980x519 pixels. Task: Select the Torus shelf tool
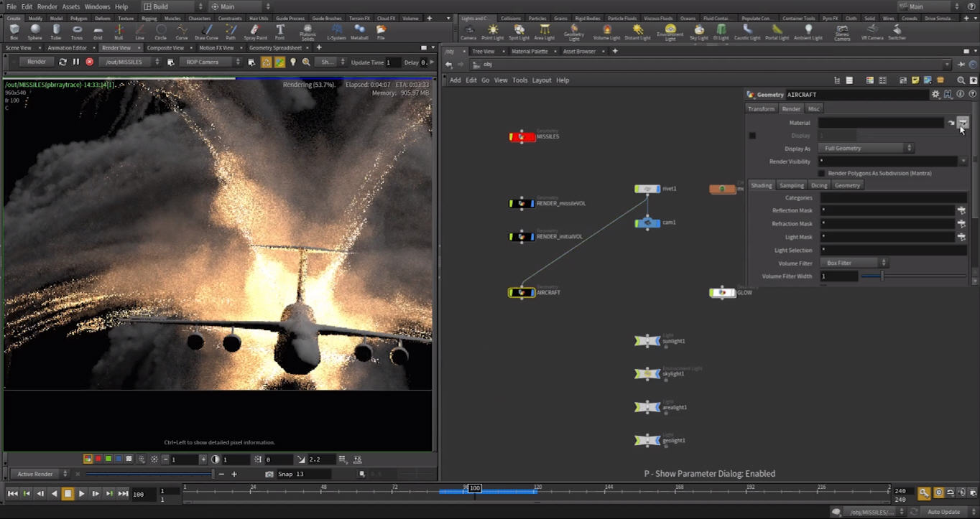tap(77, 32)
